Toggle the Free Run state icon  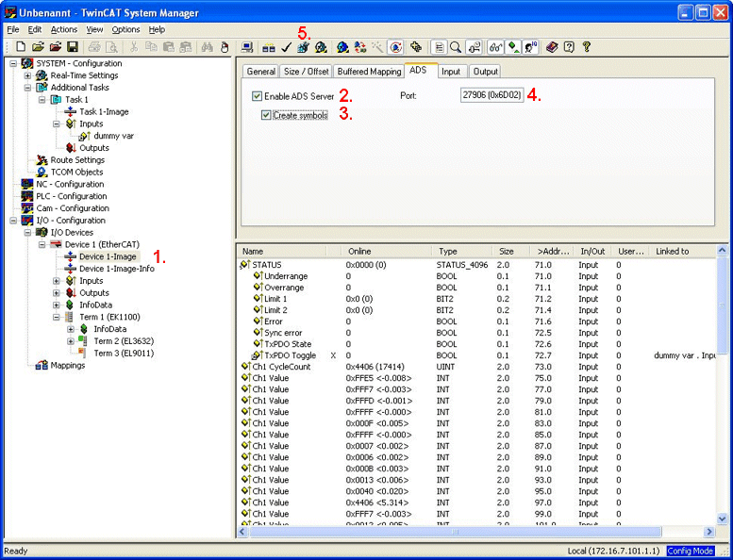(x=395, y=47)
